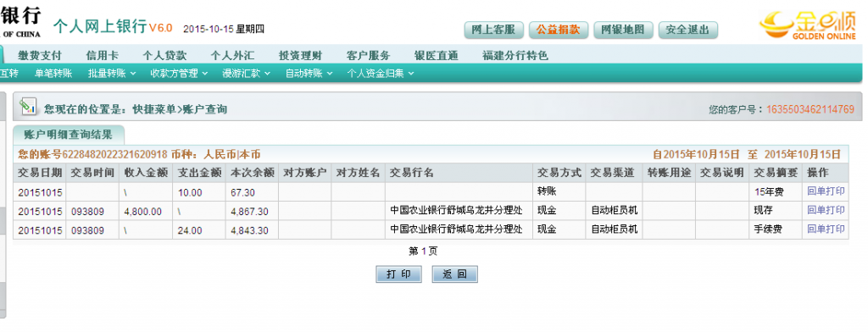Expand the 收款方管理 dropdown
868x332 pixels.
click(x=179, y=73)
